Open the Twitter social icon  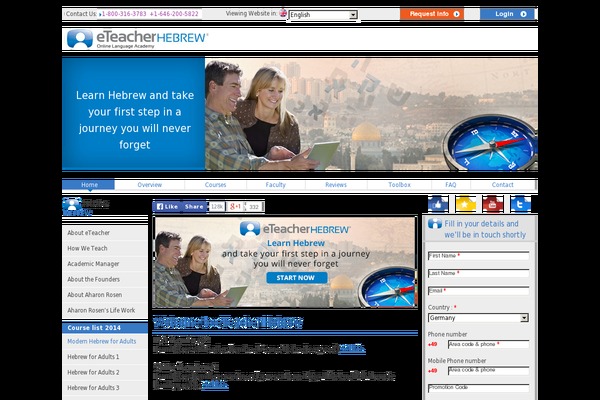tap(521, 204)
